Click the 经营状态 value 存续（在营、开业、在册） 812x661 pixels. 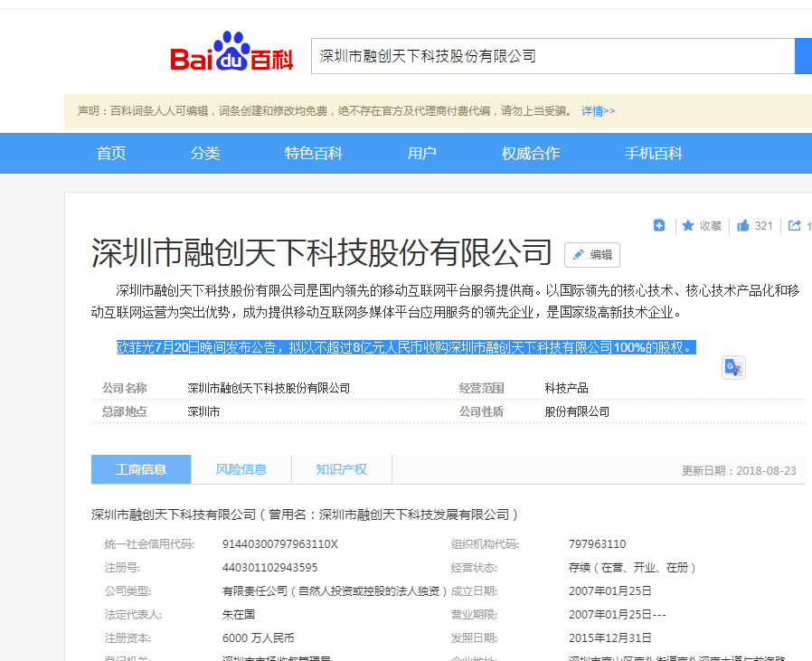[632, 567]
